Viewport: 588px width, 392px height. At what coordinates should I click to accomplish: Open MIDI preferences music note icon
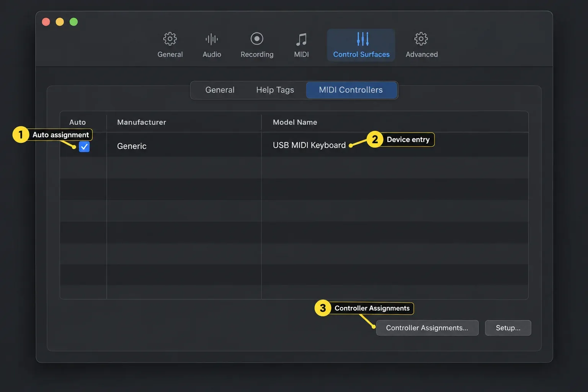[x=301, y=39]
